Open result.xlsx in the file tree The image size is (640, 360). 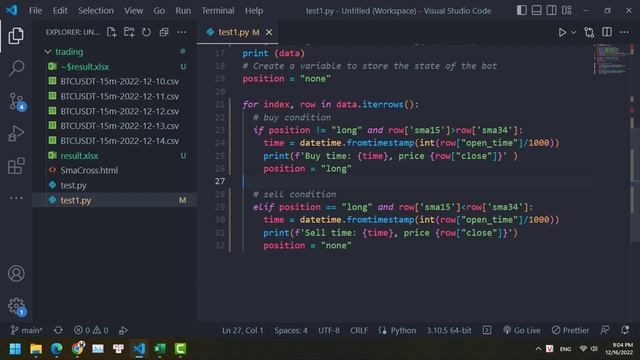(115, 156)
